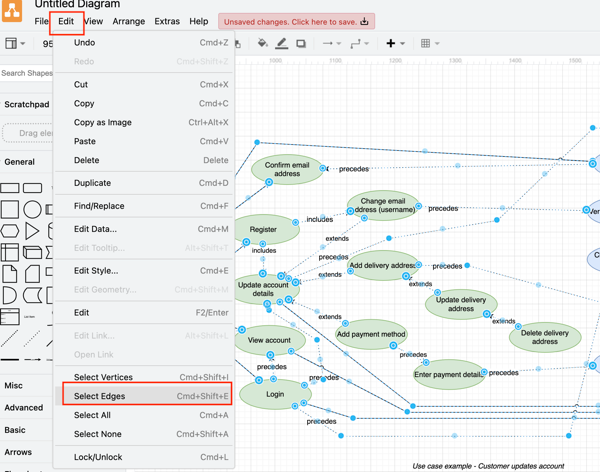Open the view panel layout button
The height and width of the screenshot is (472, 600).
[11, 43]
